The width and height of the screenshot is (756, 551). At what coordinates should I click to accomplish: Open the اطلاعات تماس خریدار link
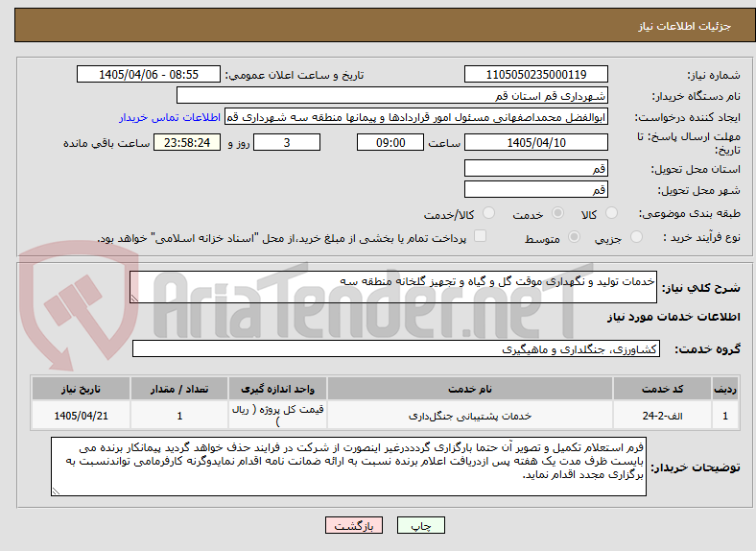[x=170, y=117]
